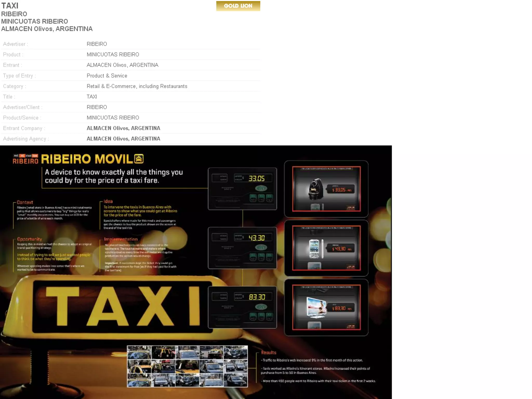Click the television product screen

point(326,307)
